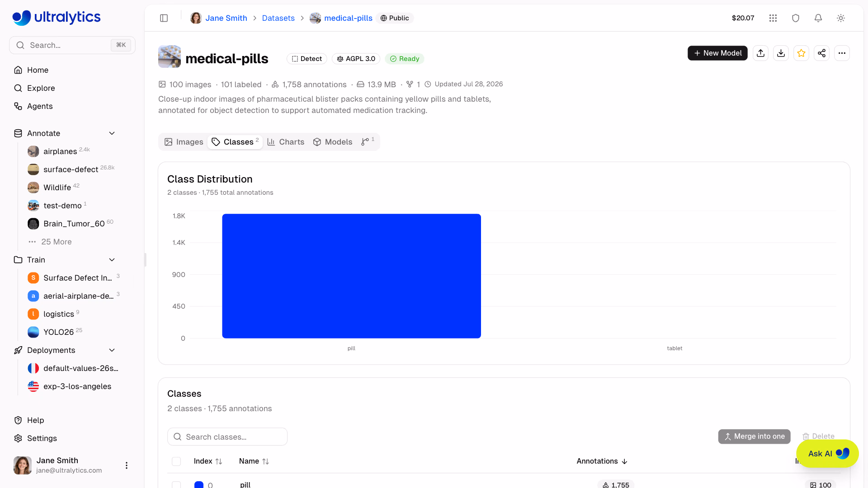Image resolution: width=868 pixels, height=488 pixels.
Task: Star the medical-pills dataset
Action: click(802, 53)
